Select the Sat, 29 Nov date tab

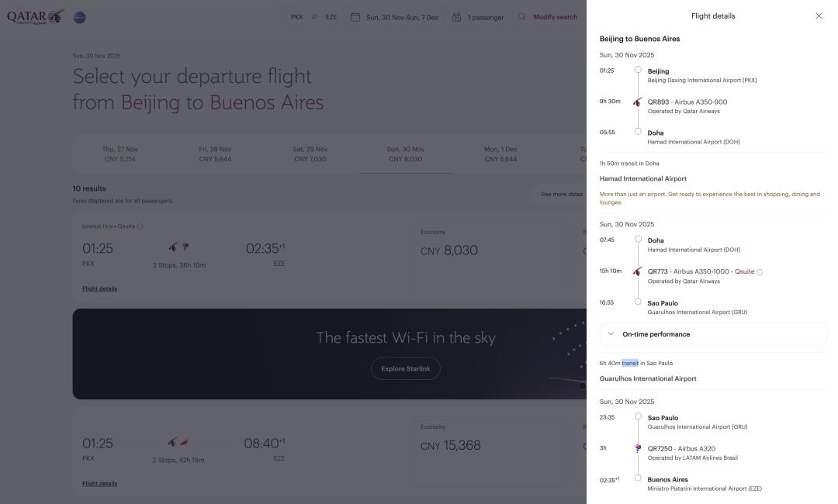(x=310, y=154)
